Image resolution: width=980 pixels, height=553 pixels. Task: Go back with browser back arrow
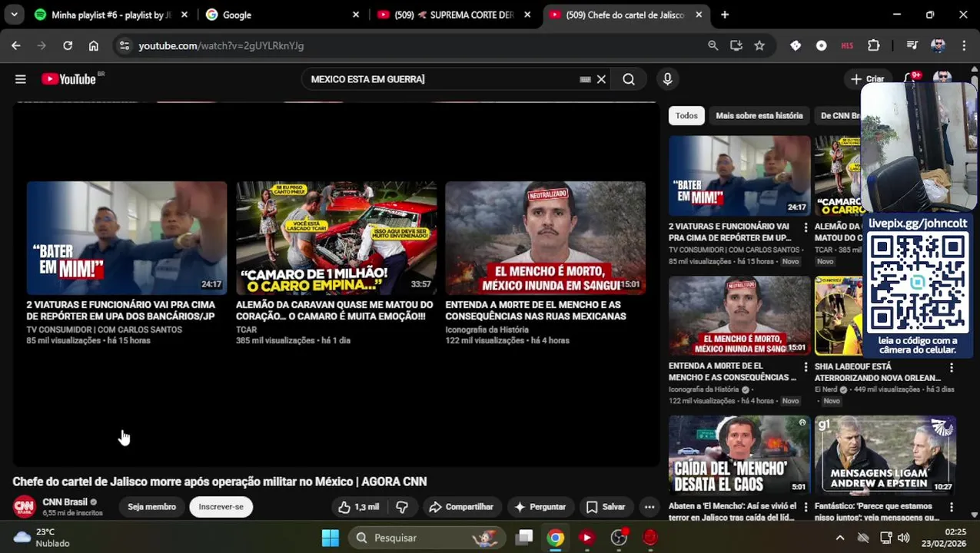click(16, 46)
